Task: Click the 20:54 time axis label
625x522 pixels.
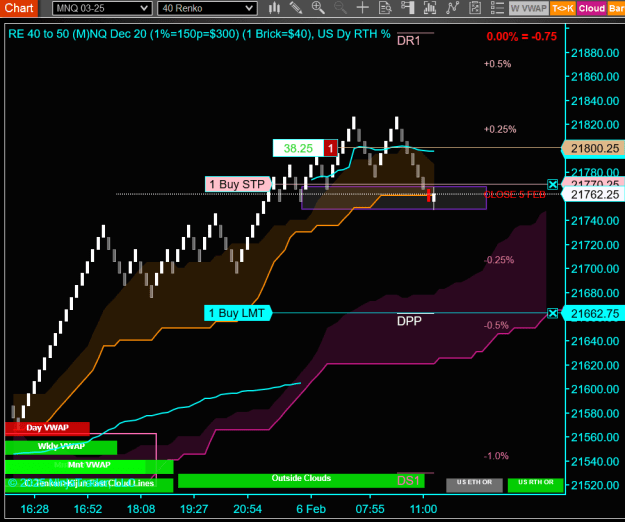Action: (x=248, y=509)
